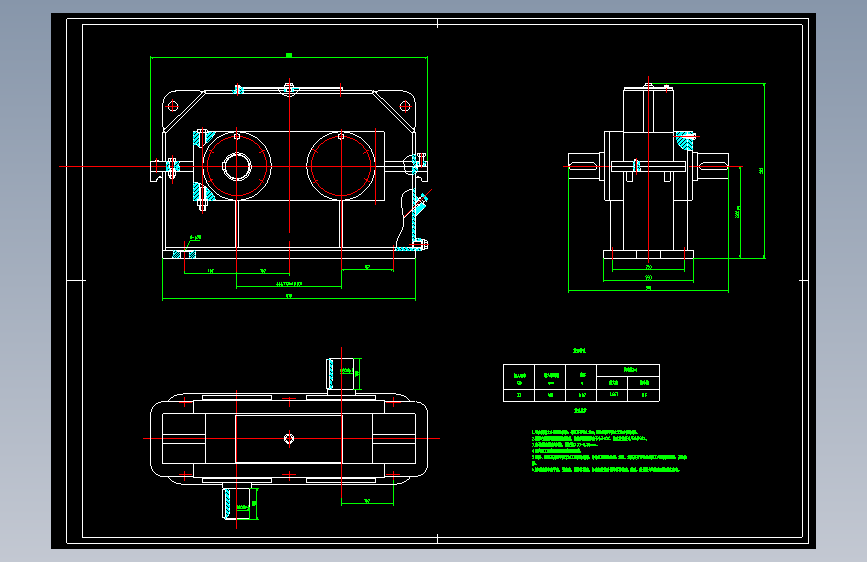This screenshot has width=867, height=562.
Task: Select the left gear circle with hub
Action: pyautogui.click(x=237, y=166)
